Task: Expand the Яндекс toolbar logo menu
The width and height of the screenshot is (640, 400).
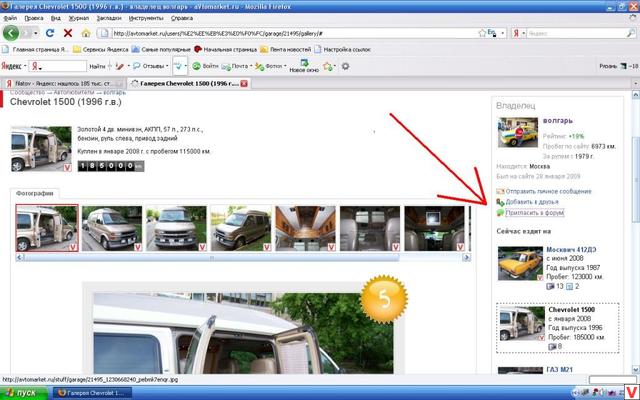Action: click(13, 66)
